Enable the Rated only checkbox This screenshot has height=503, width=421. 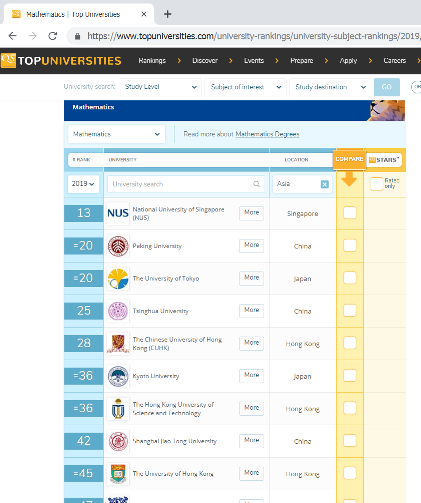(x=377, y=184)
